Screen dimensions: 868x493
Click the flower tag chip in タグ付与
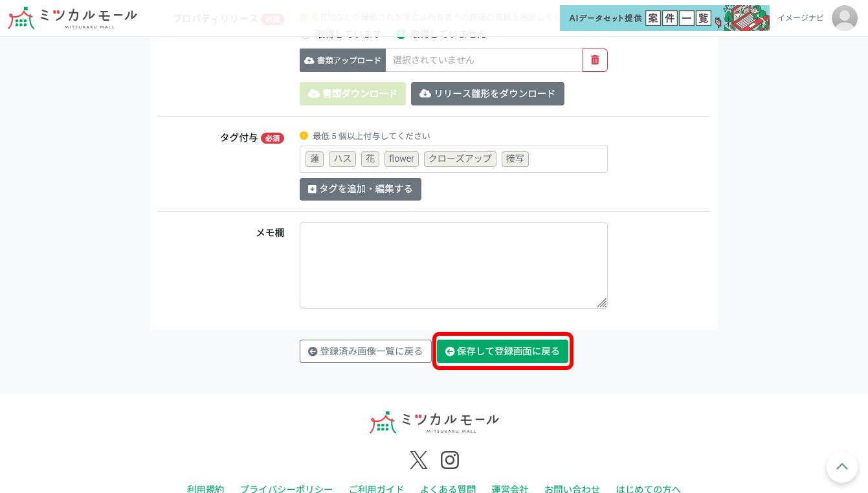[x=401, y=159]
